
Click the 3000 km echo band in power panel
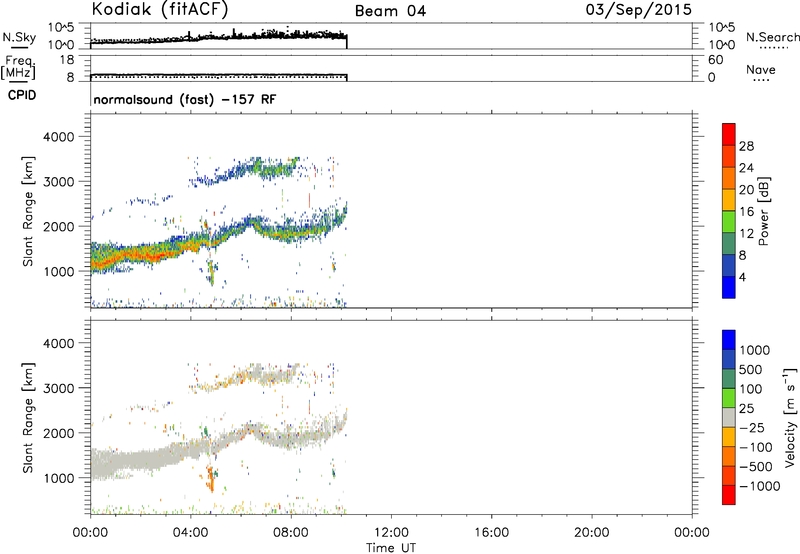[245, 171]
